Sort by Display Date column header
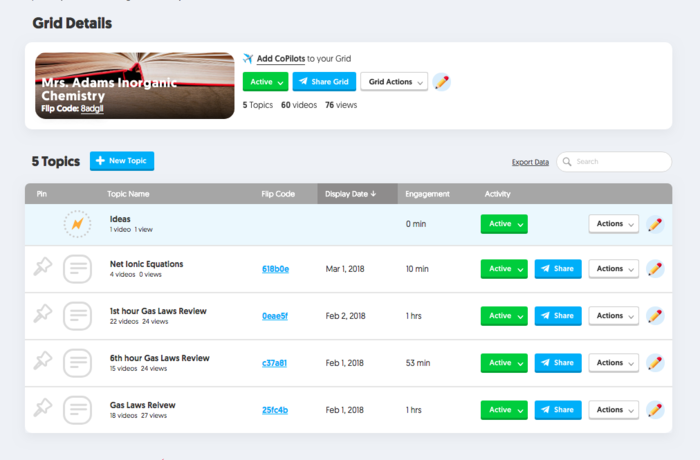700x460 pixels. pyautogui.click(x=351, y=194)
